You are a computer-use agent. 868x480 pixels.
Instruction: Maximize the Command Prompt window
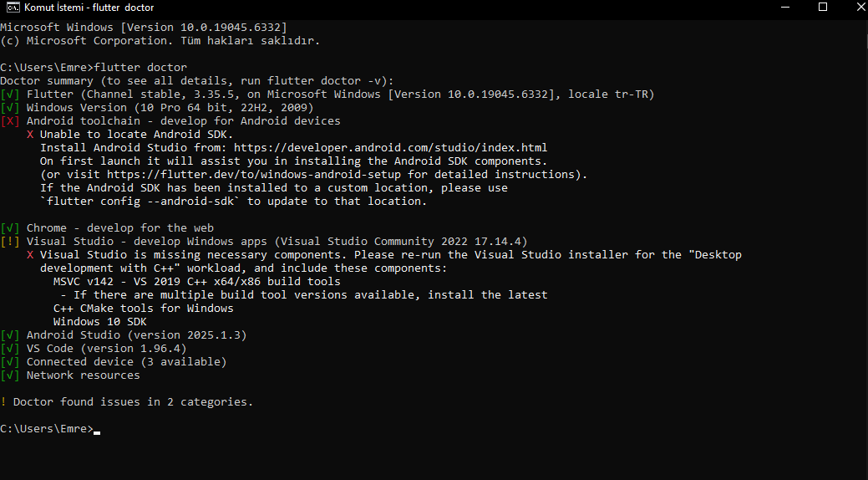pyautogui.click(x=823, y=8)
